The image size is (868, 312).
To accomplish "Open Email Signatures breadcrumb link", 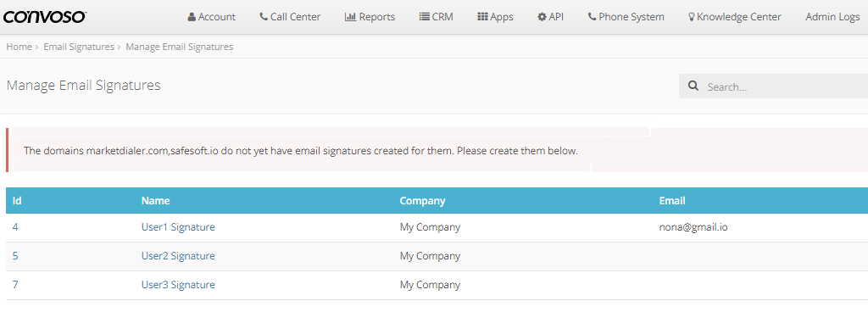I will pyautogui.click(x=79, y=47).
